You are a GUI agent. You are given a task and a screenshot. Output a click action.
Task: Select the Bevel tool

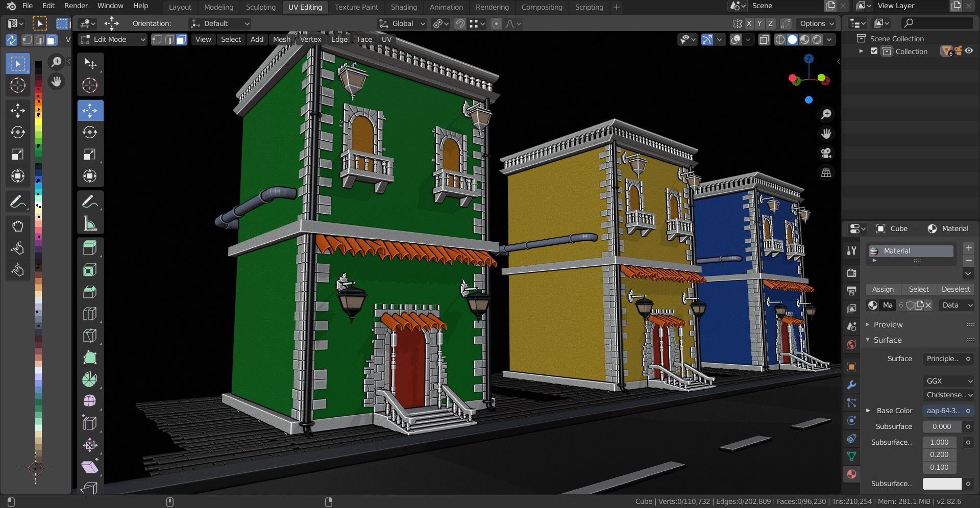point(90,292)
